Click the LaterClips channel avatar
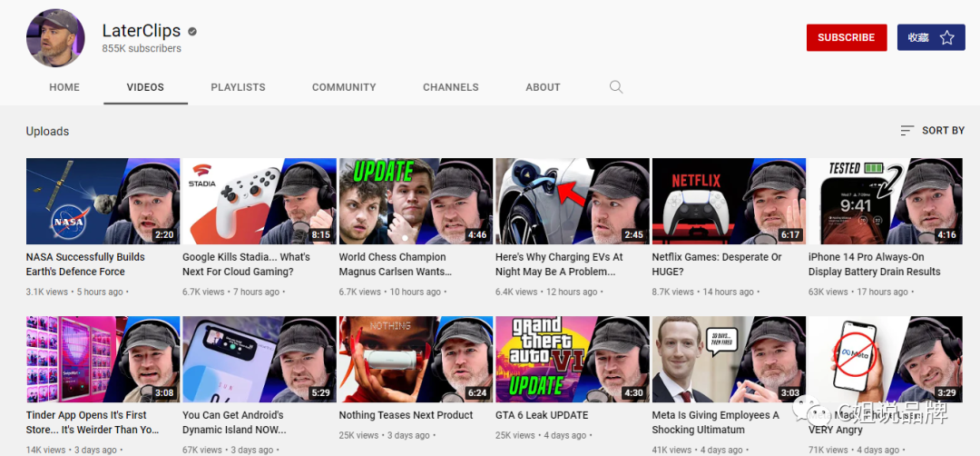 (x=55, y=37)
